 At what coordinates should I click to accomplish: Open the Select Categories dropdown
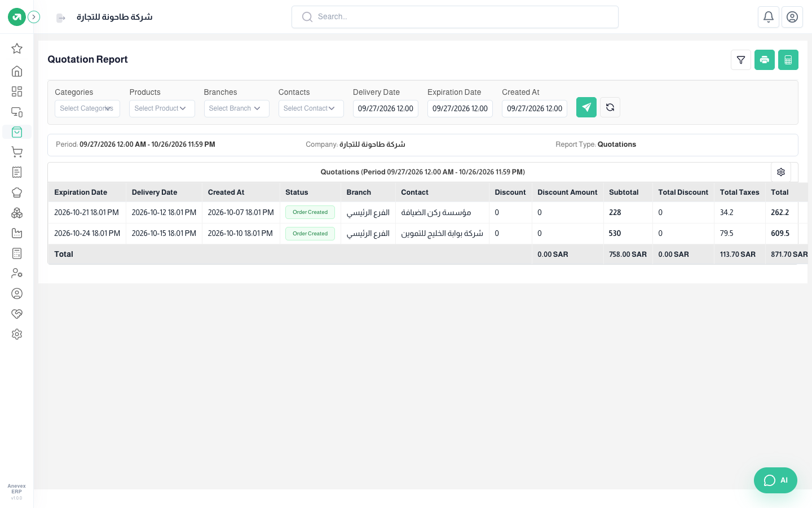coord(87,108)
